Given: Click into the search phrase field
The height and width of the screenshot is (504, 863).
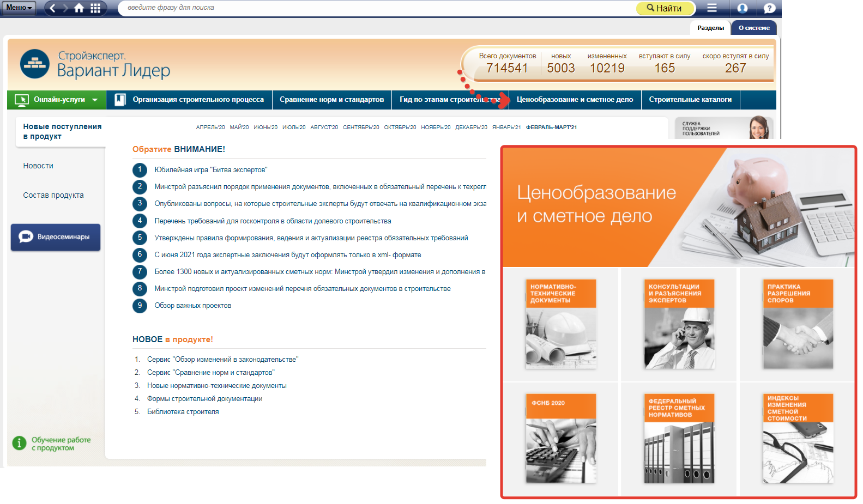Looking at the screenshot, I should pyautogui.click(x=376, y=8).
